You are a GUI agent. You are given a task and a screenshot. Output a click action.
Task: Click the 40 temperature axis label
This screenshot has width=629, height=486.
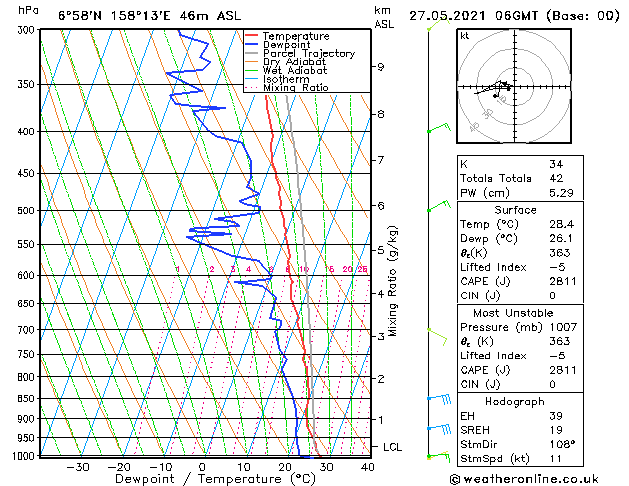click(367, 467)
